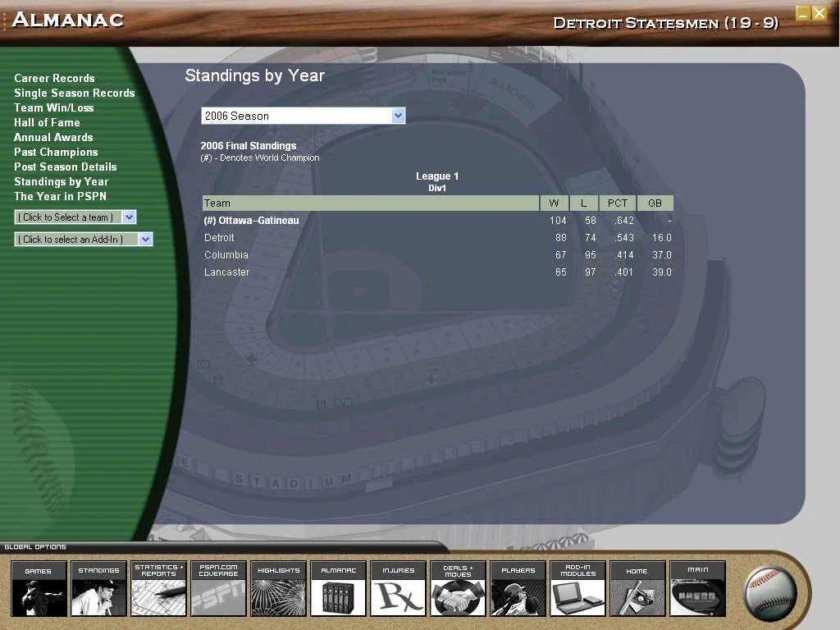
Task: Open Deals + Moves handshake icon
Action: pos(458,588)
